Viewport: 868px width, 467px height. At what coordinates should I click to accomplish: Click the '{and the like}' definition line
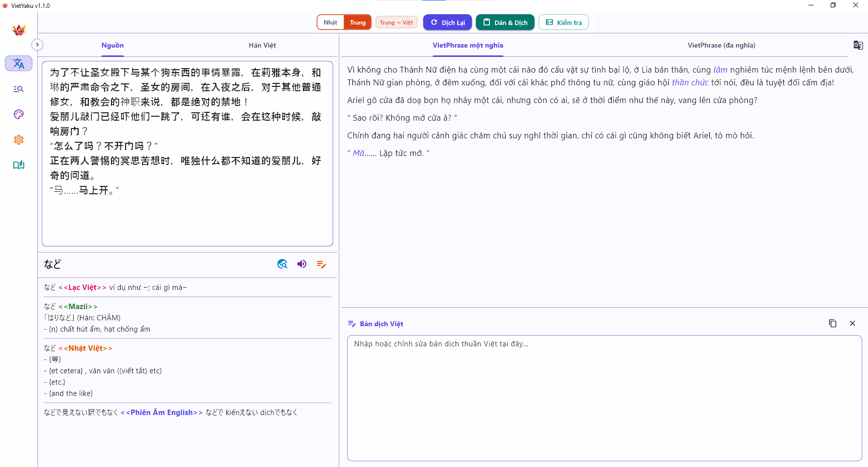tap(68, 393)
